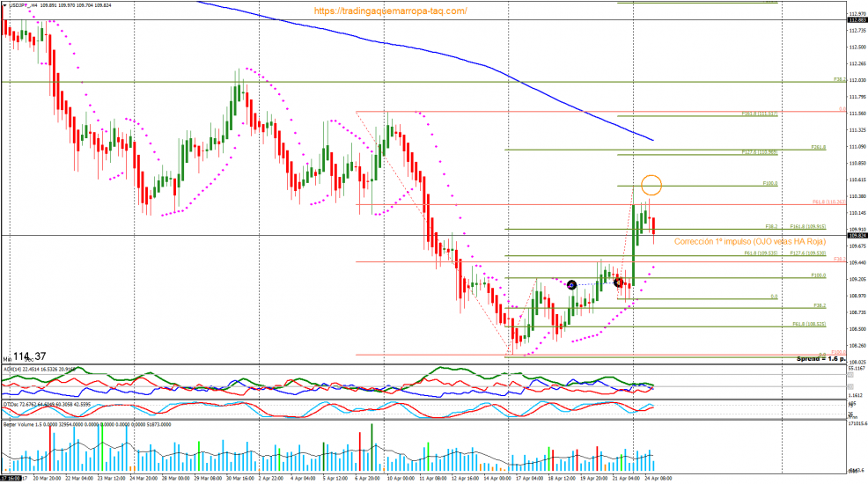Click the orange 'Corrección 1º impulso' annotation
868x484 pixels.
[749, 241]
